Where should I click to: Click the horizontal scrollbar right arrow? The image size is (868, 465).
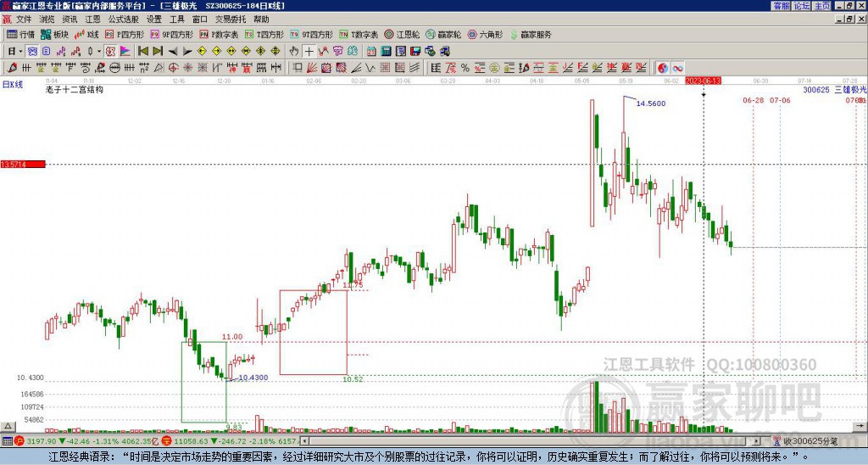pos(757,441)
